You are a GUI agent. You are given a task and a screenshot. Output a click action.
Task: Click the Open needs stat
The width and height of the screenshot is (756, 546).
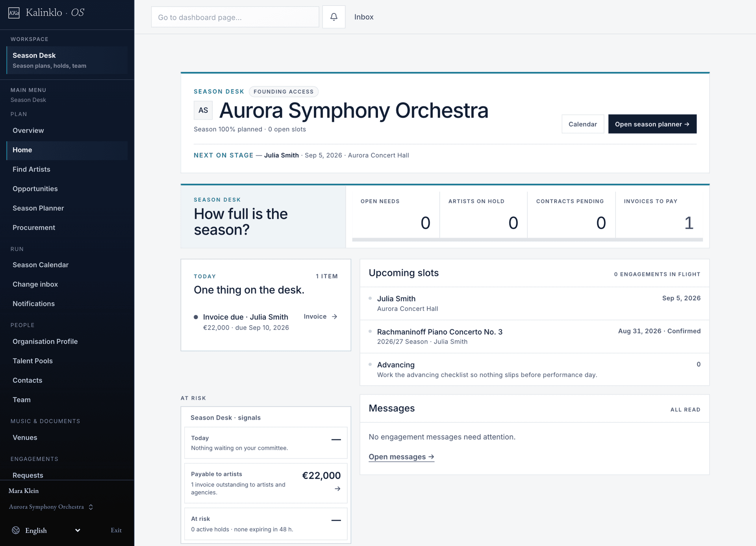396,215
